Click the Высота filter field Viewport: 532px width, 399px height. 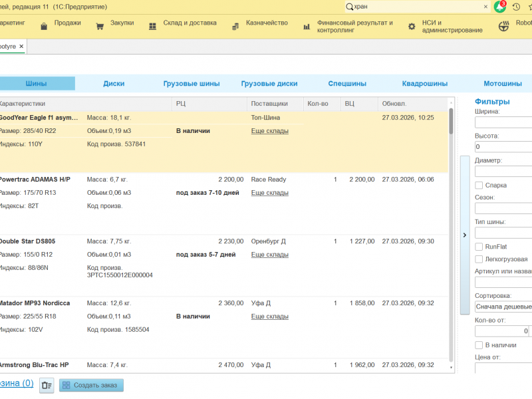tap(503, 147)
